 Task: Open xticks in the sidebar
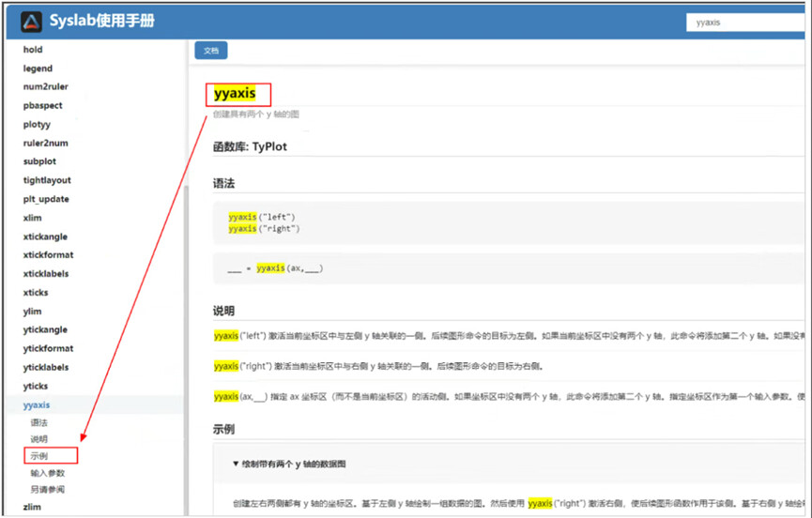click(36, 293)
